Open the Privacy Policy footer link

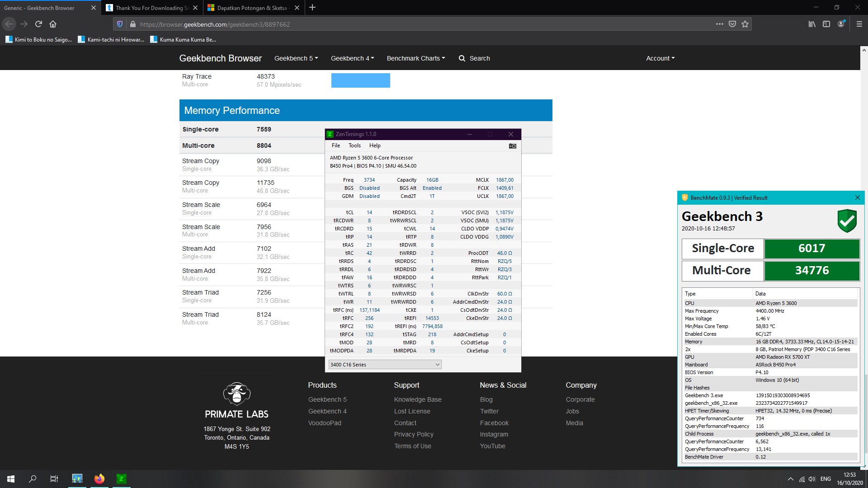tap(414, 434)
